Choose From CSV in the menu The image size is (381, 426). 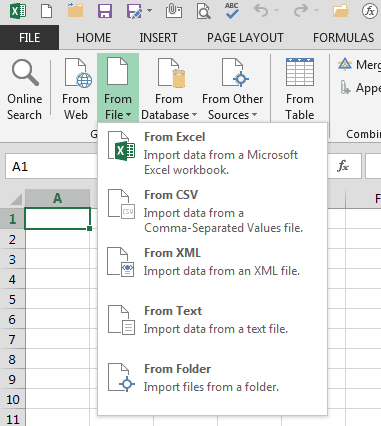(x=212, y=211)
